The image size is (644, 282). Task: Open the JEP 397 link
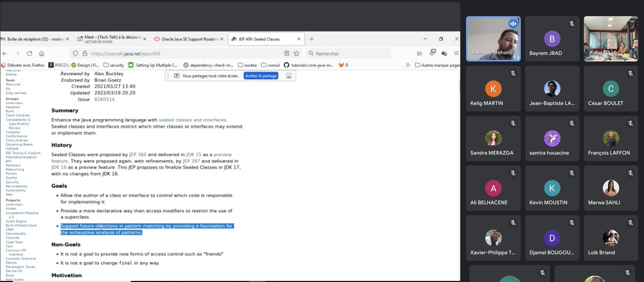coord(192,161)
